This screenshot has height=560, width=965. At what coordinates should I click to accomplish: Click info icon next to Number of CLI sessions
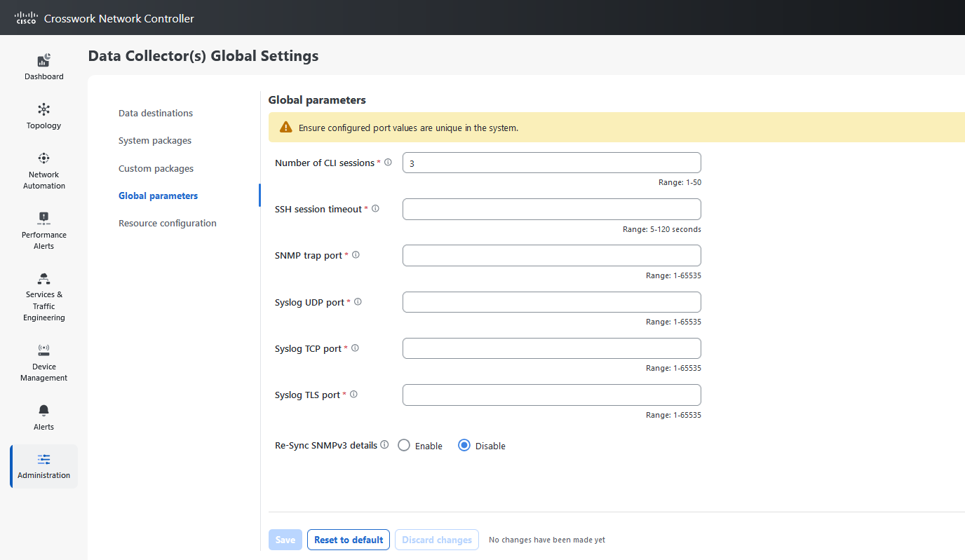tap(388, 163)
